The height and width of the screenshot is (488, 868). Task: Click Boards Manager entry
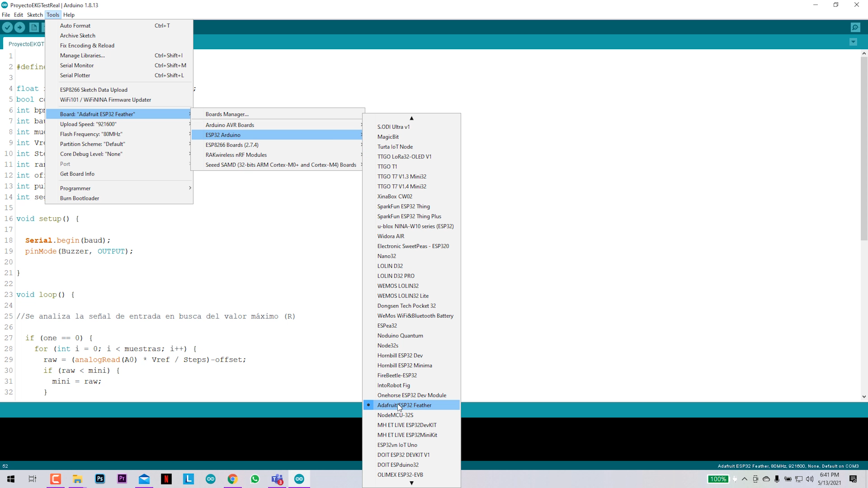pyautogui.click(x=226, y=114)
